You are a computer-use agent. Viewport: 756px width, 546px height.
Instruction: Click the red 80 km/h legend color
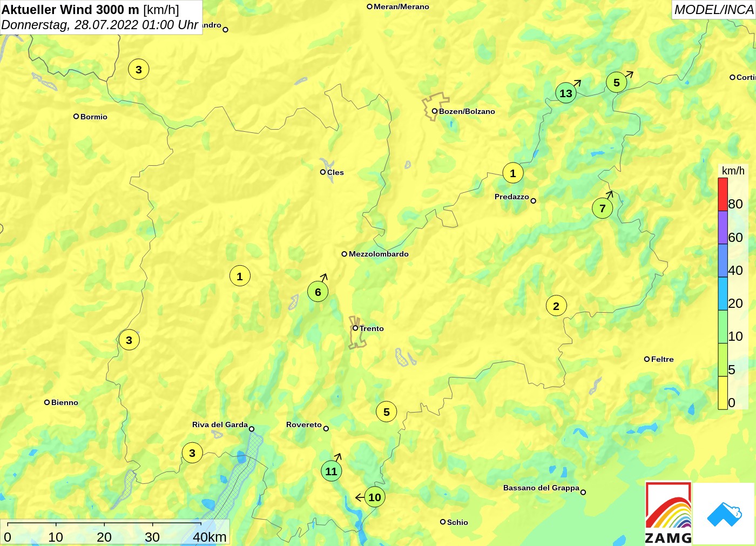pyautogui.click(x=723, y=194)
